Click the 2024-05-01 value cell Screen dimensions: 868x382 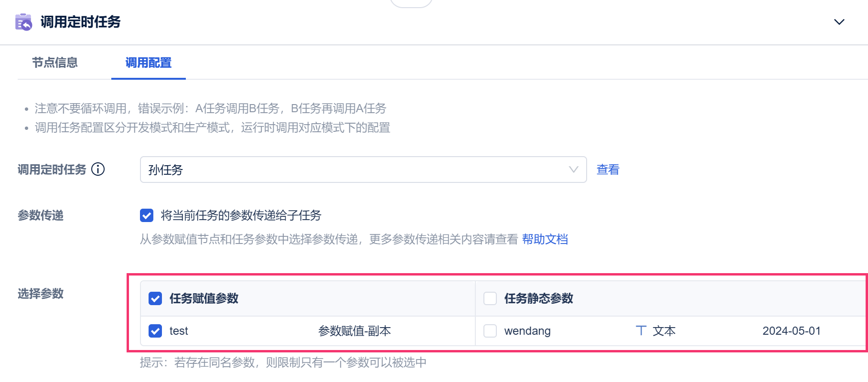click(791, 331)
